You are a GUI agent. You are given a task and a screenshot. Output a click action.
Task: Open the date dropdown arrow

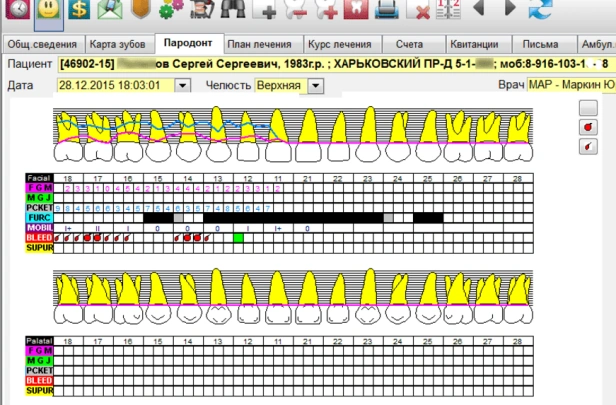(x=181, y=86)
